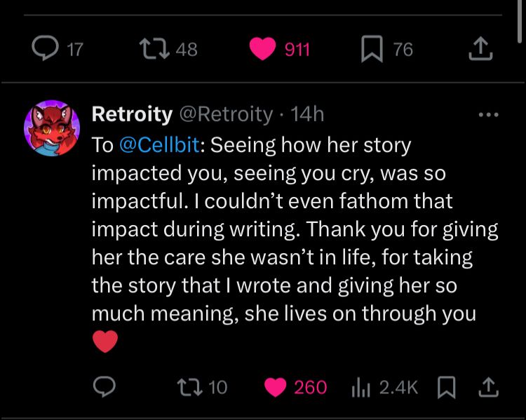Open replies on the top post
Viewport: 526px width, 420px height.
click(x=47, y=48)
